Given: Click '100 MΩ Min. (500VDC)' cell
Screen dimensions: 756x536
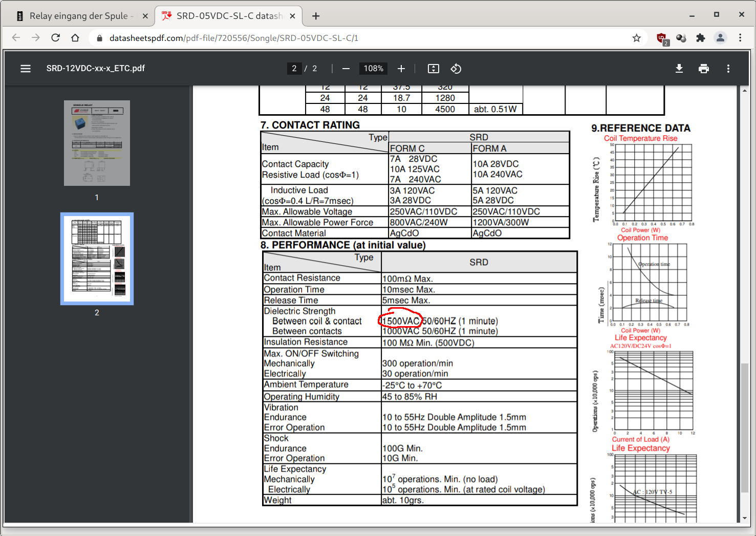Looking at the screenshot, I should tap(428, 342).
